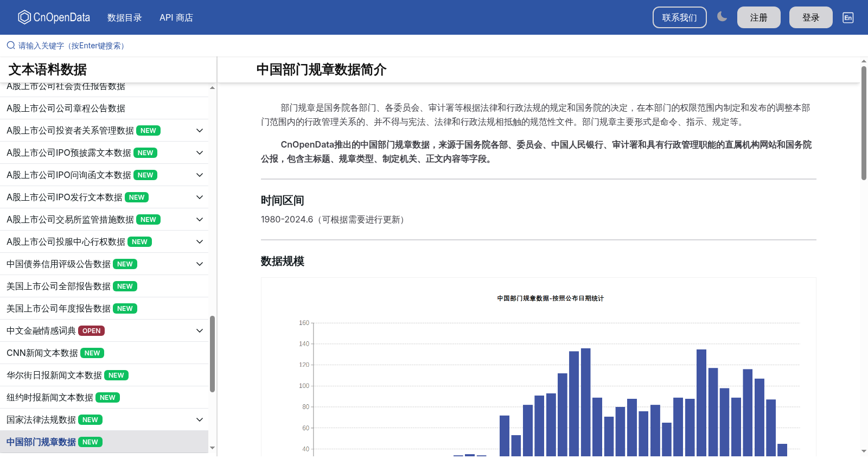Viewport: 868px width, 465px height.
Task: Click the chart title 中国部门规章数据-按照公布日期统计
Action: coord(550,298)
